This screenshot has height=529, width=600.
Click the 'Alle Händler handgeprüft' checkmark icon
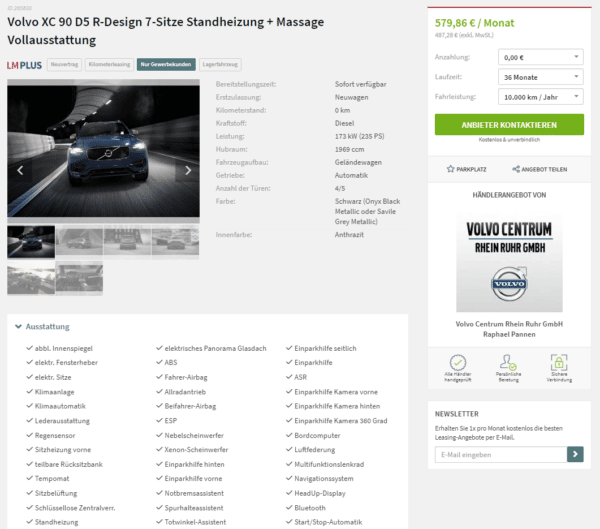pos(458,362)
